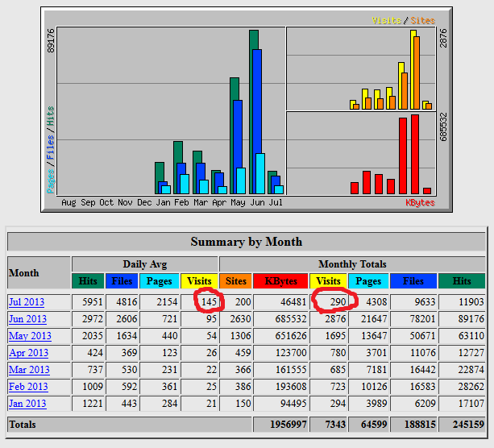Click the Totals row label

(23, 425)
